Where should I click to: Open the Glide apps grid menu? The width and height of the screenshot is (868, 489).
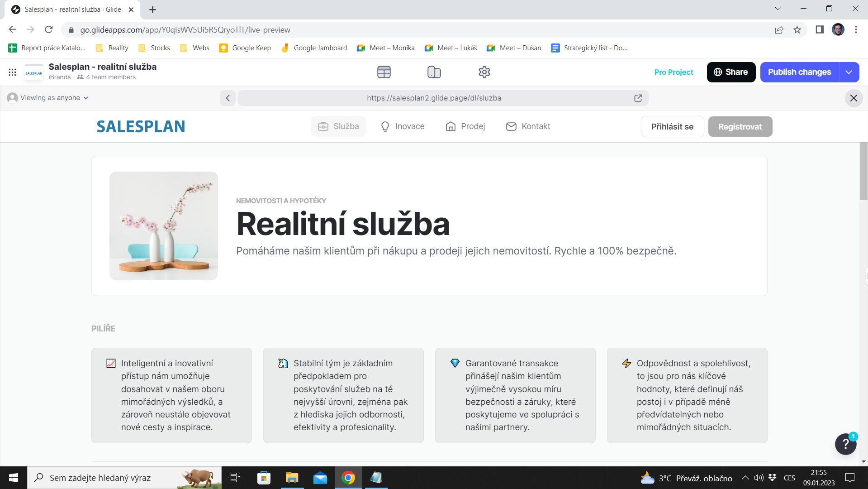[x=13, y=72]
